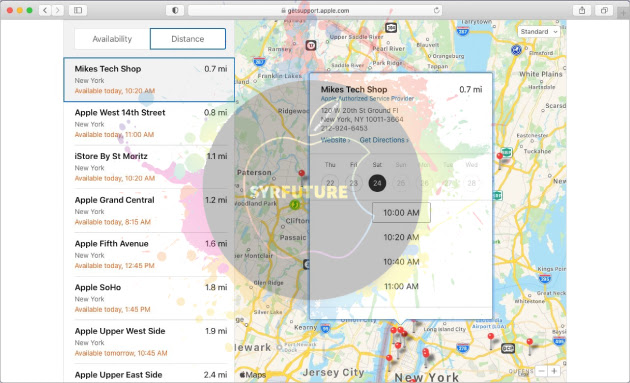The image size is (630, 383).
Task: Go back with Safari's back arrow
Action: [x=45, y=10]
